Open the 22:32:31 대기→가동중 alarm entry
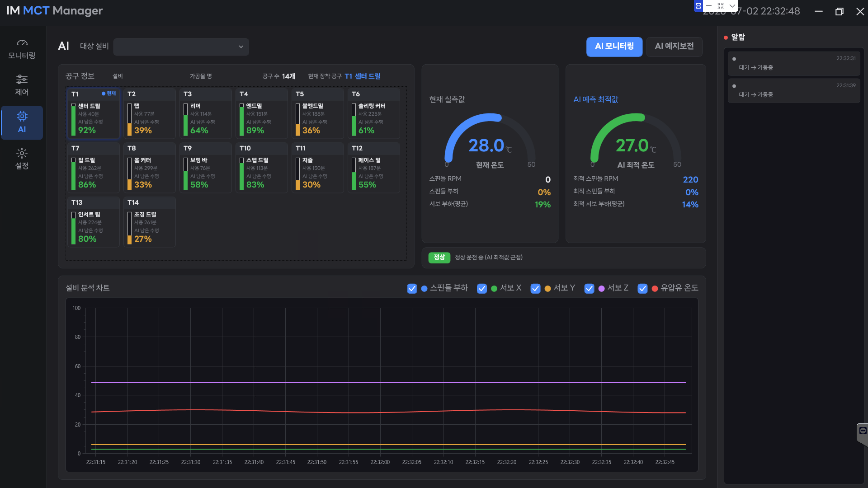This screenshot has width=868, height=488. [x=794, y=63]
